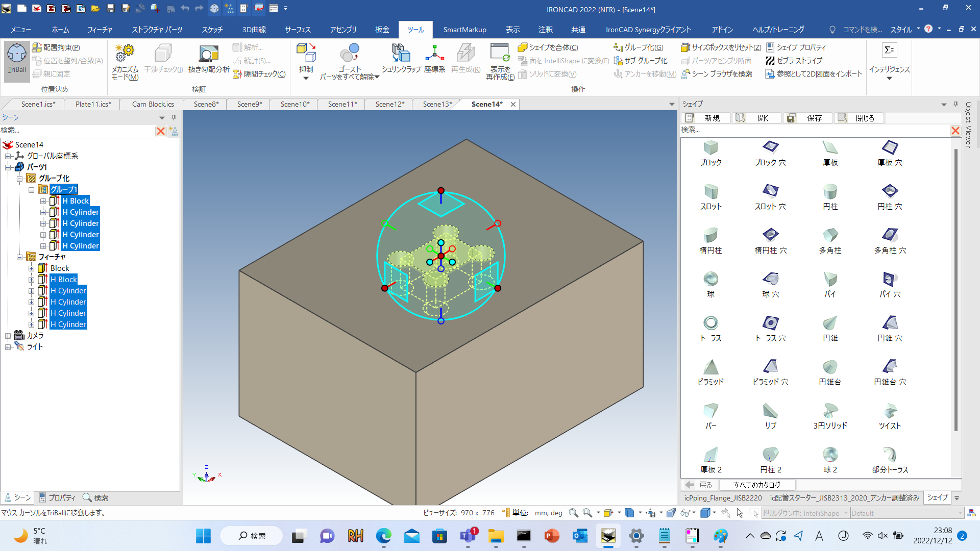Toggle pin on the シーン panel
Screen dimensions: 980x551
pyautogui.click(x=174, y=117)
